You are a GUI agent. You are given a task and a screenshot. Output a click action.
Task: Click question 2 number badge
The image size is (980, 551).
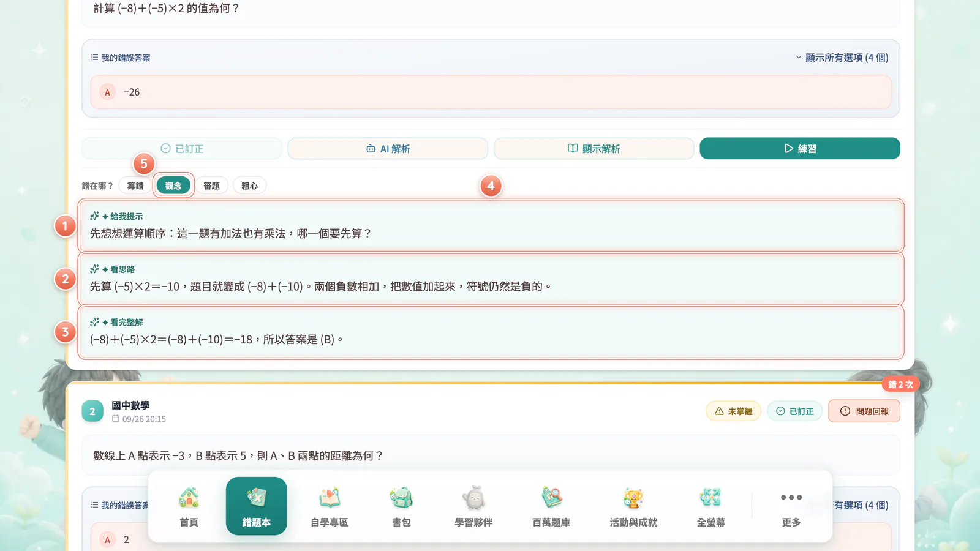point(92,411)
